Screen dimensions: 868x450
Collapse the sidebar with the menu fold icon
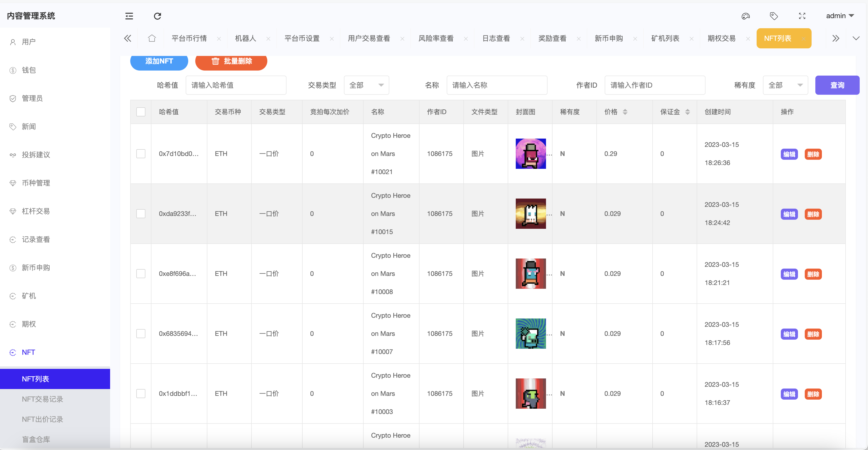[129, 16]
